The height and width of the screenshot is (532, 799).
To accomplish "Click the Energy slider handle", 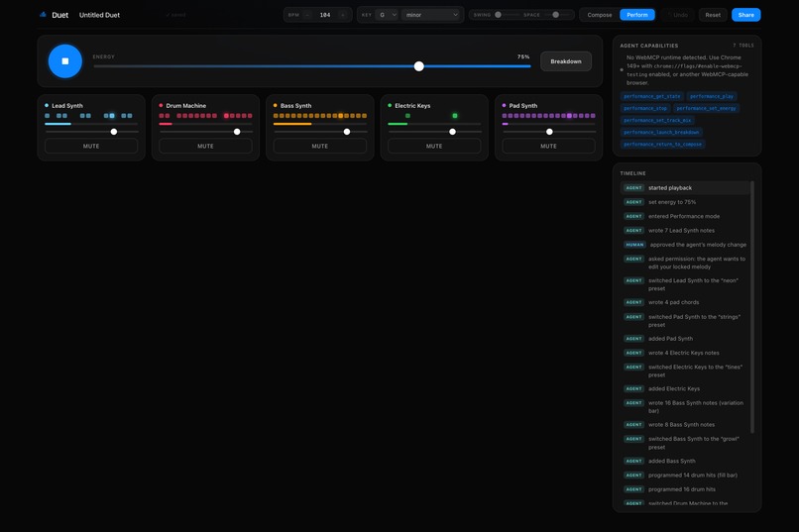I will [x=419, y=66].
